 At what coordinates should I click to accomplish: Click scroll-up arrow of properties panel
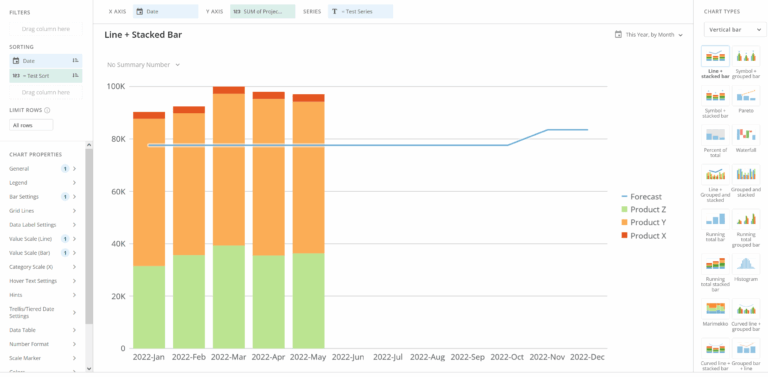(89, 145)
